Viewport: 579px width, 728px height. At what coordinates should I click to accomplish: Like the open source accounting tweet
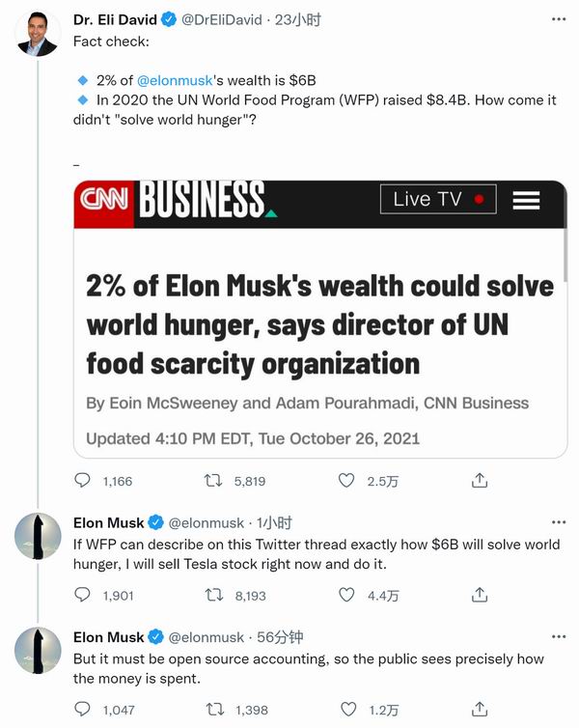coord(346,710)
